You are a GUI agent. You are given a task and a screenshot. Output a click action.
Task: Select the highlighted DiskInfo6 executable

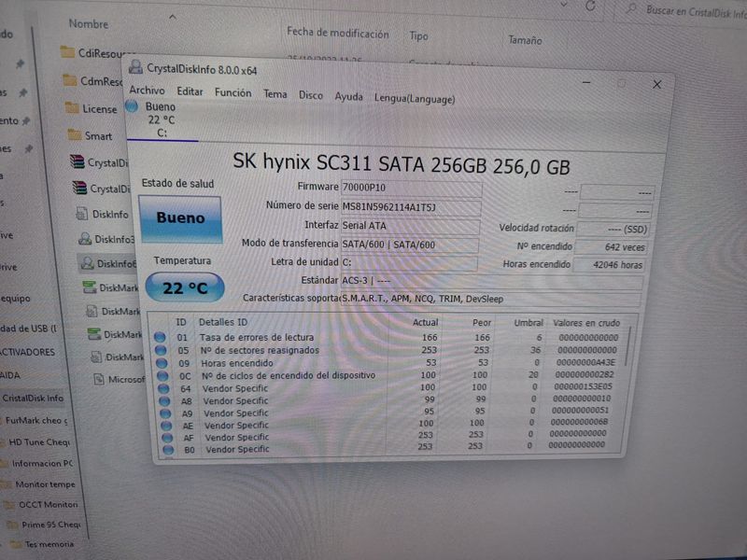click(x=108, y=263)
